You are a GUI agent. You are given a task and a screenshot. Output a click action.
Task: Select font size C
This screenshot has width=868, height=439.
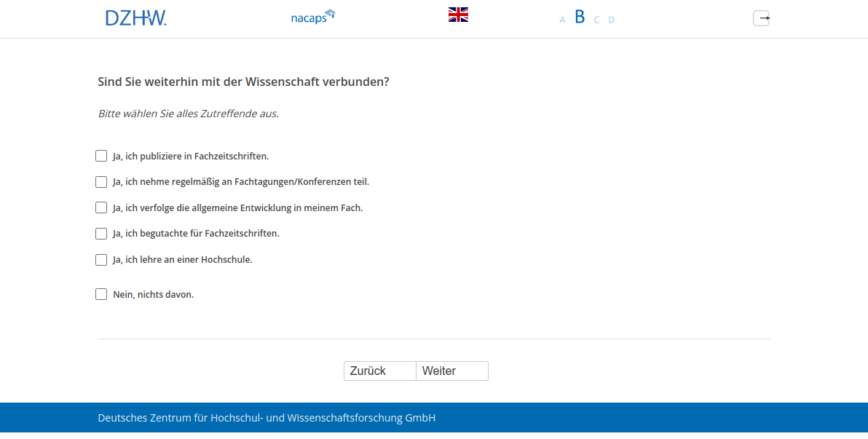pos(596,20)
